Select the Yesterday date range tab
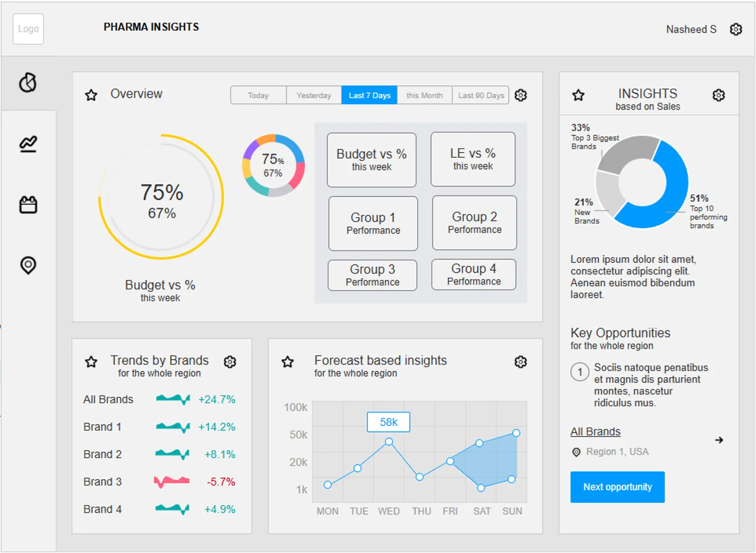The width and height of the screenshot is (756, 553). pyautogui.click(x=314, y=95)
